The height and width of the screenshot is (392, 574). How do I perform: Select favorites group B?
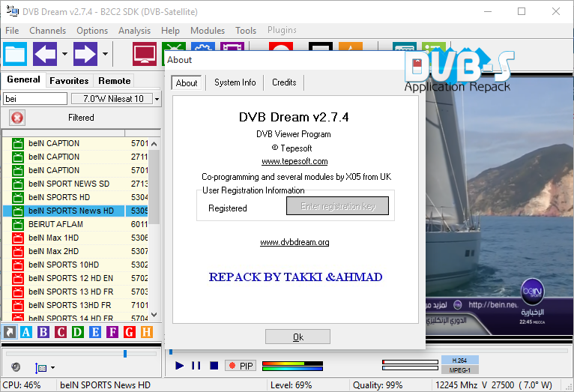(x=43, y=332)
